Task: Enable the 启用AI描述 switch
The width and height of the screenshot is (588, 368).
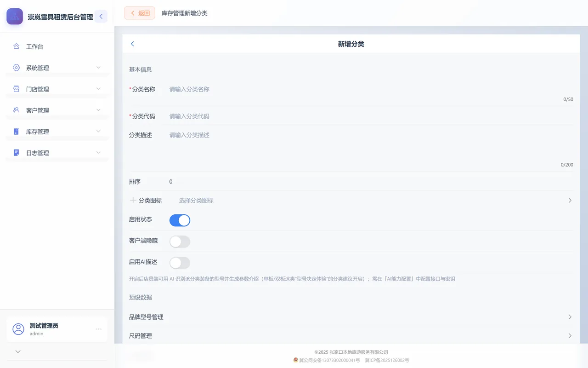Action: click(x=180, y=263)
